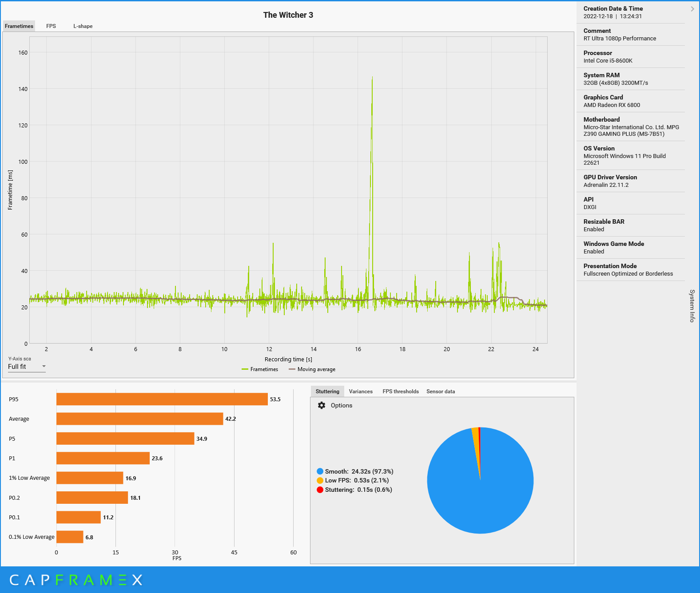The image size is (700, 593).
Task: Switch to the Frametimes tab
Action: [19, 26]
